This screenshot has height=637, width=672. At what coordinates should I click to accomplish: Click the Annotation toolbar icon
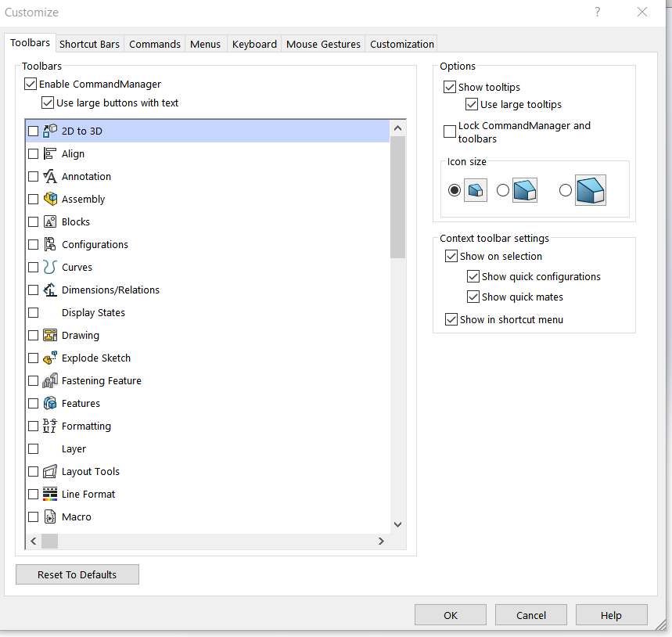[x=50, y=177]
